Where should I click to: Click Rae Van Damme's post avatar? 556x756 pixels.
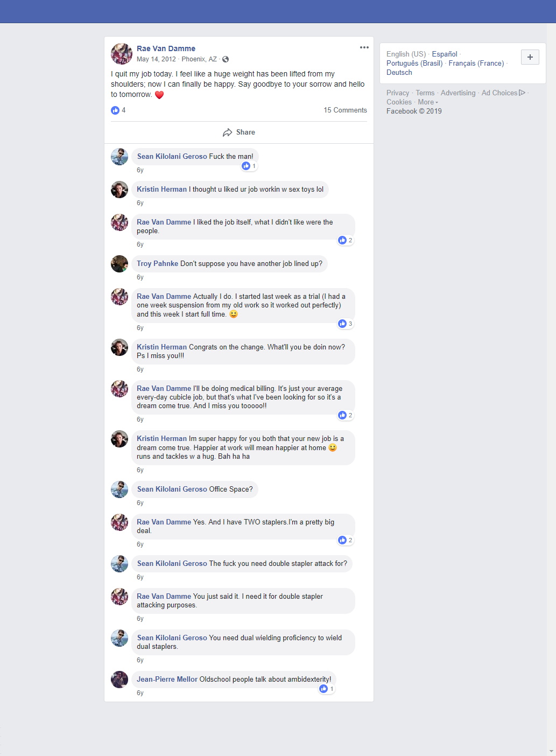(122, 54)
